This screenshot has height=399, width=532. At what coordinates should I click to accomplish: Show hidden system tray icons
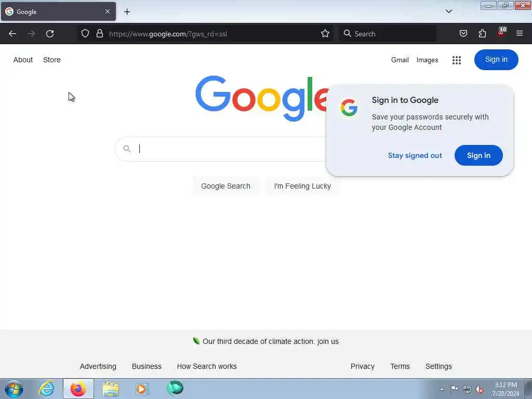442,389
